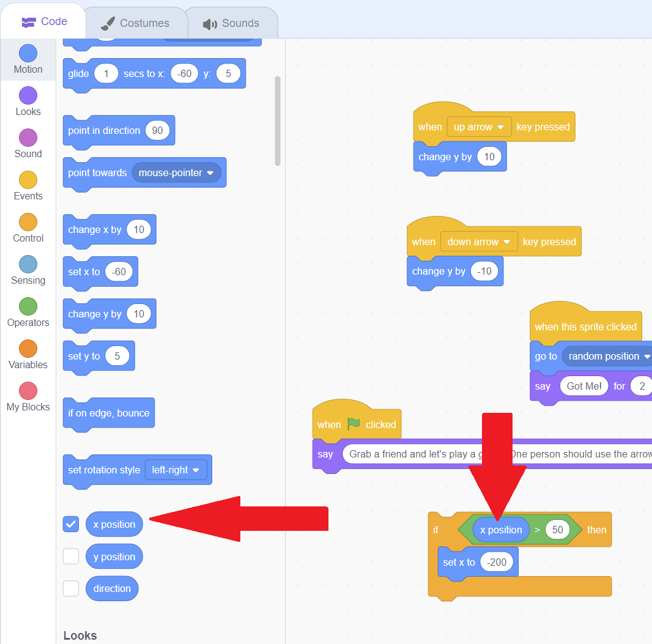The width and height of the screenshot is (652, 644).
Task: Click the Looks section heading in the palette
Action: tap(80, 635)
